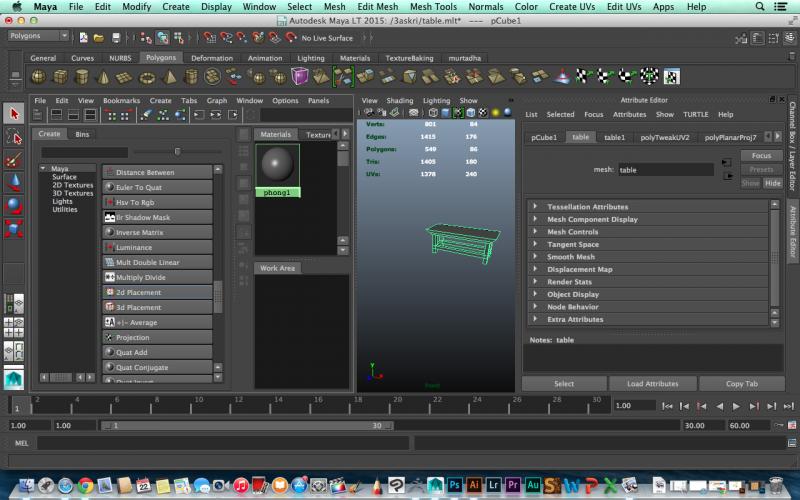Screen dimensions: 800x500
Task: Switch to the polyTweakUV2 tab
Action: pos(665,137)
